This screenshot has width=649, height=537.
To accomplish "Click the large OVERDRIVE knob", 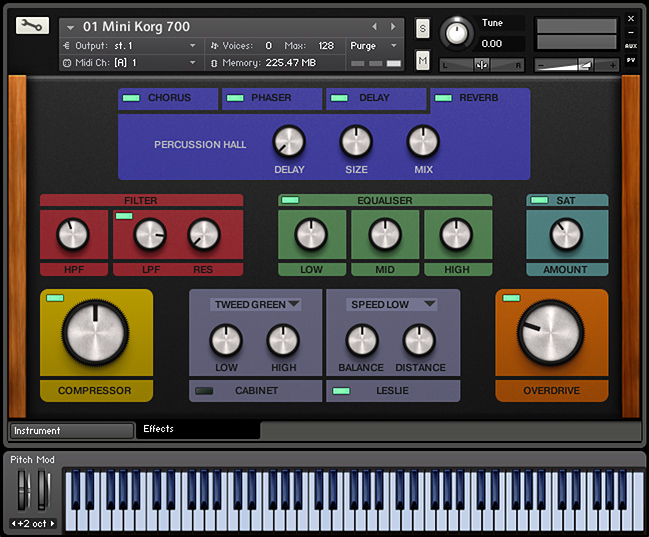I will point(551,332).
